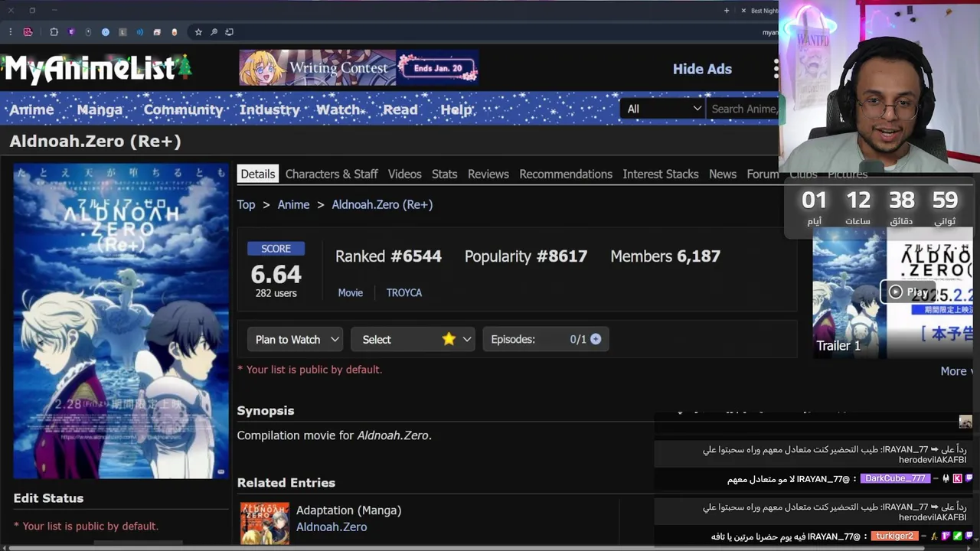Click the More videos link

coord(955,370)
